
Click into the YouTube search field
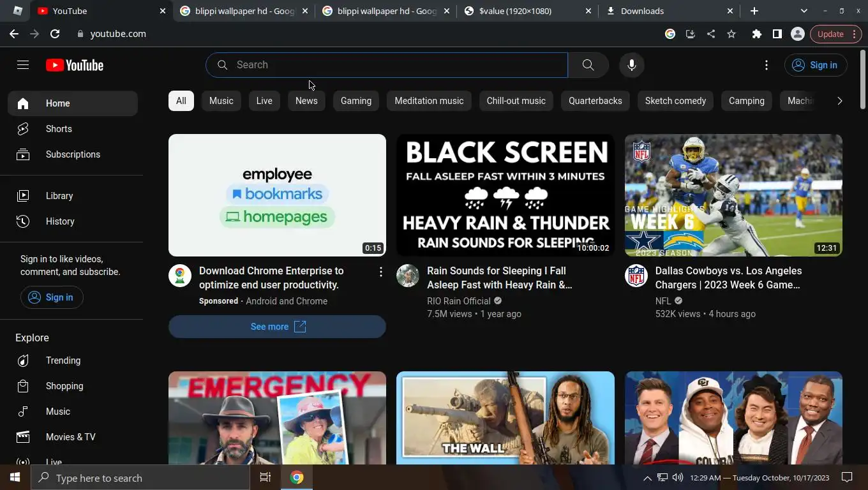click(387, 65)
